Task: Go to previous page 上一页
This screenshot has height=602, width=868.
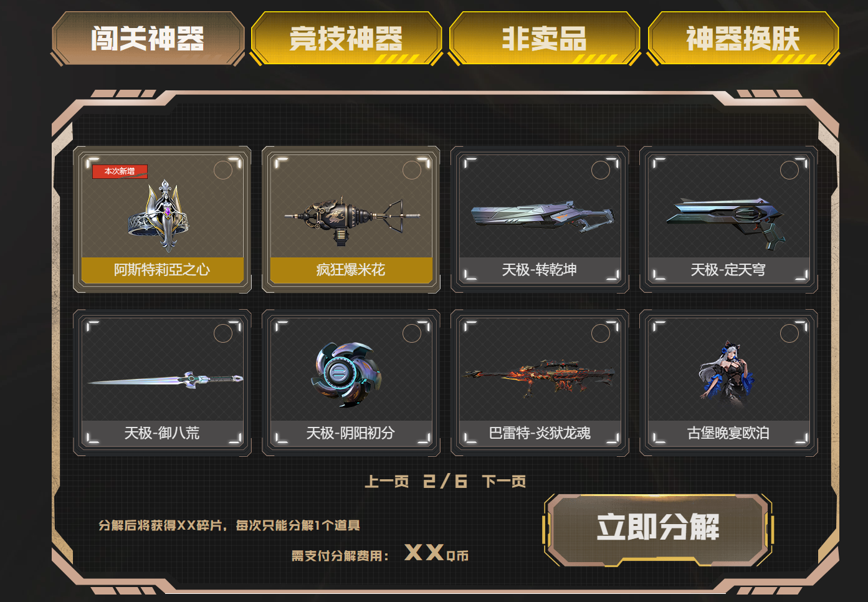Action: pyautogui.click(x=387, y=481)
